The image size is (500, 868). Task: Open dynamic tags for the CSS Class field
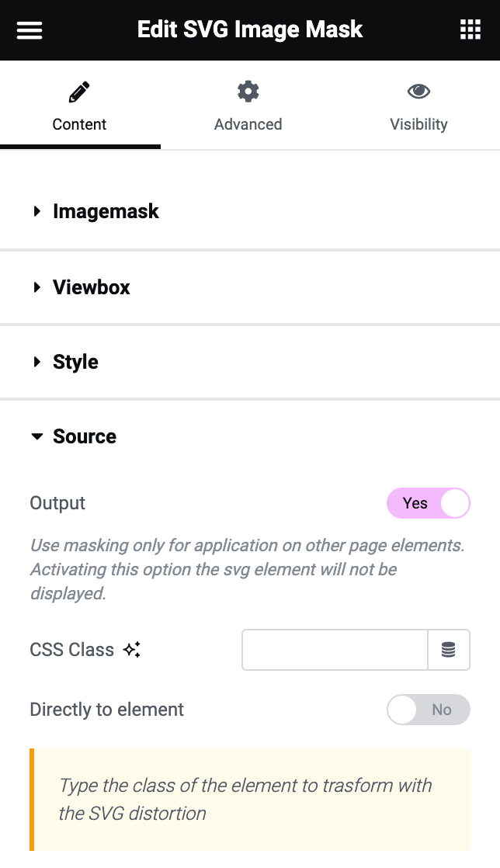[449, 650]
